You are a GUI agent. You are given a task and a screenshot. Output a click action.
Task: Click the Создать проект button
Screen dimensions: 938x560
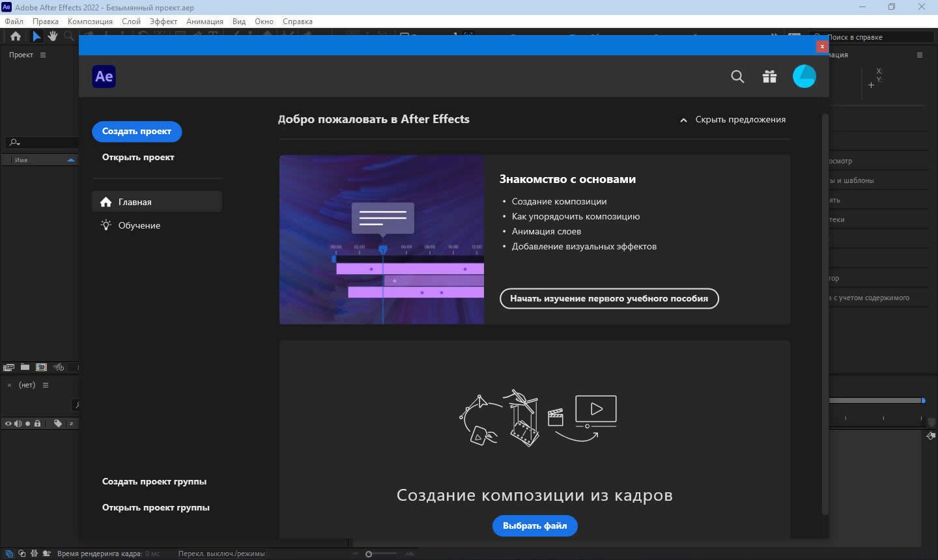(x=137, y=132)
